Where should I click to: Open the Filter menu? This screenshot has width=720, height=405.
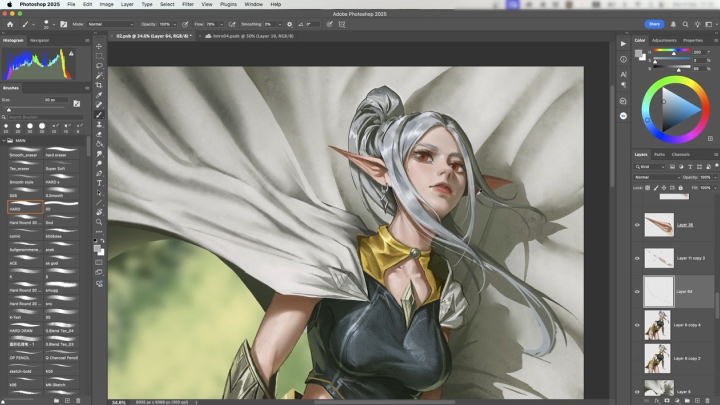[x=188, y=4]
